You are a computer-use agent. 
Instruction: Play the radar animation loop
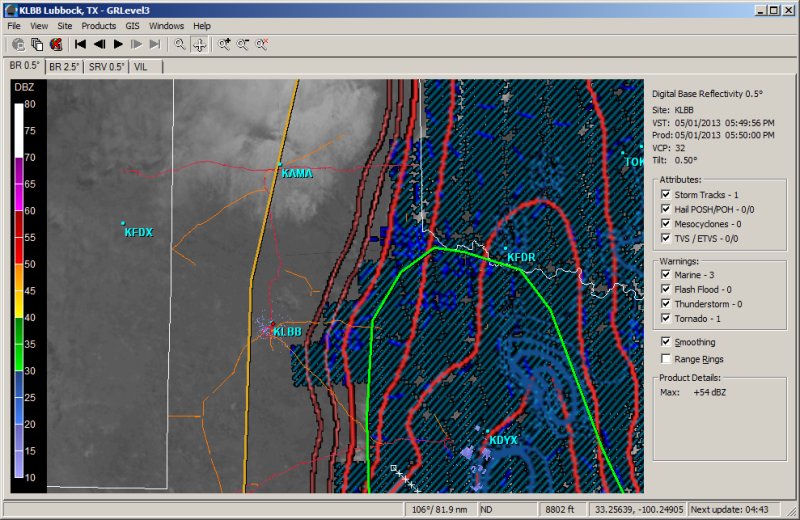(x=118, y=44)
